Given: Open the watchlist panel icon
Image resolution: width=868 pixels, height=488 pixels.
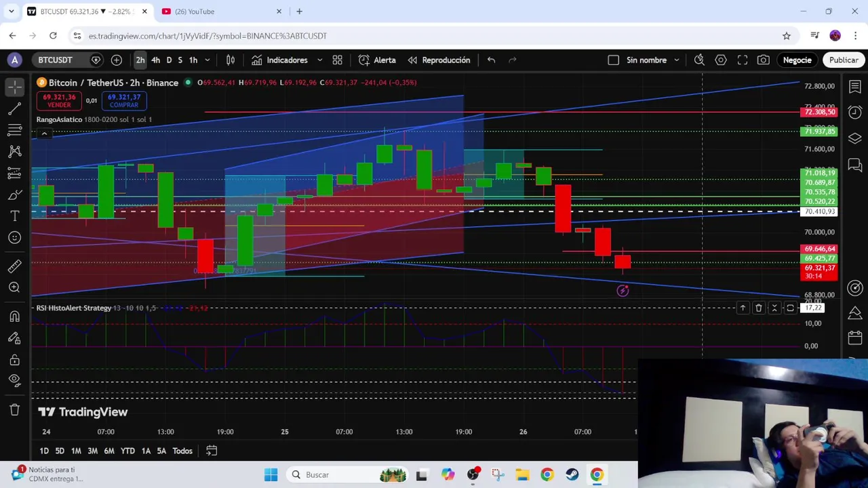Looking at the screenshot, I should [855, 87].
